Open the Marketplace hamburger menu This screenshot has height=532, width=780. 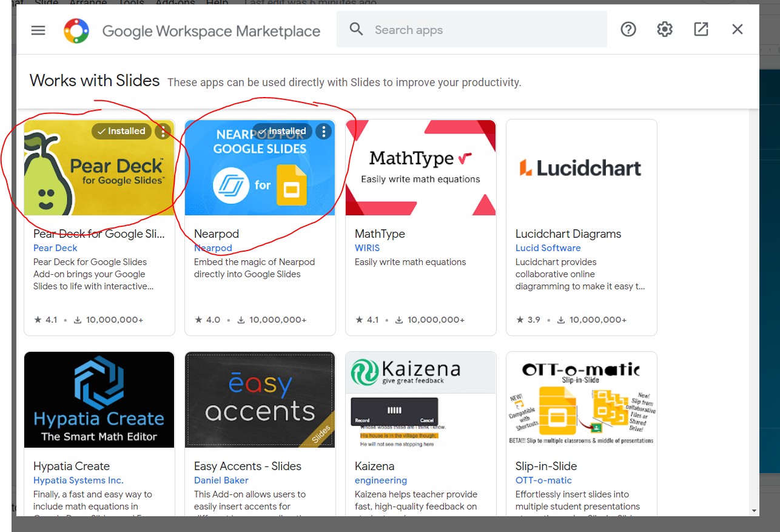(38, 30)
